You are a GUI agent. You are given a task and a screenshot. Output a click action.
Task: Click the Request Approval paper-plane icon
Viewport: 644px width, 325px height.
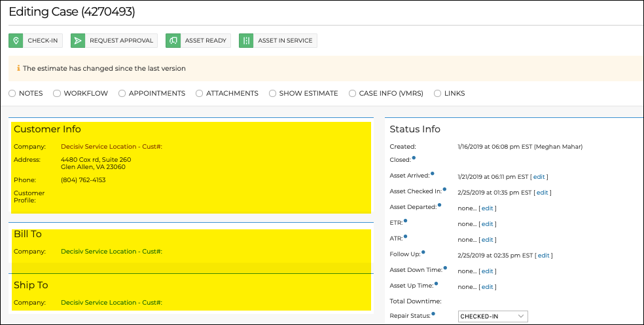tap(78, 41)
